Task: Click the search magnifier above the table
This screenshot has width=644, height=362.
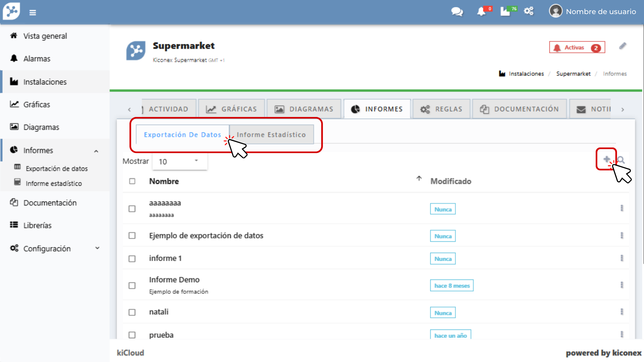Action: [621, 160]
